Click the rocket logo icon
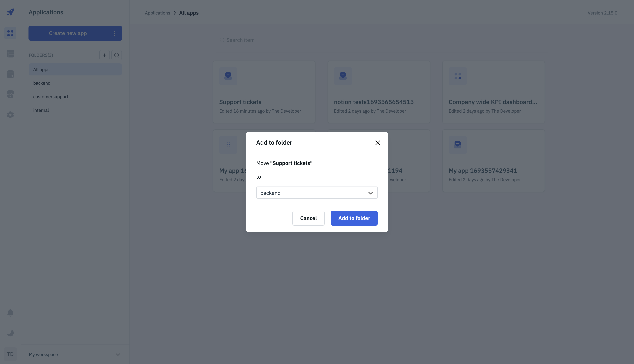The height and width of the screenshot is (364, 634). 10,12
